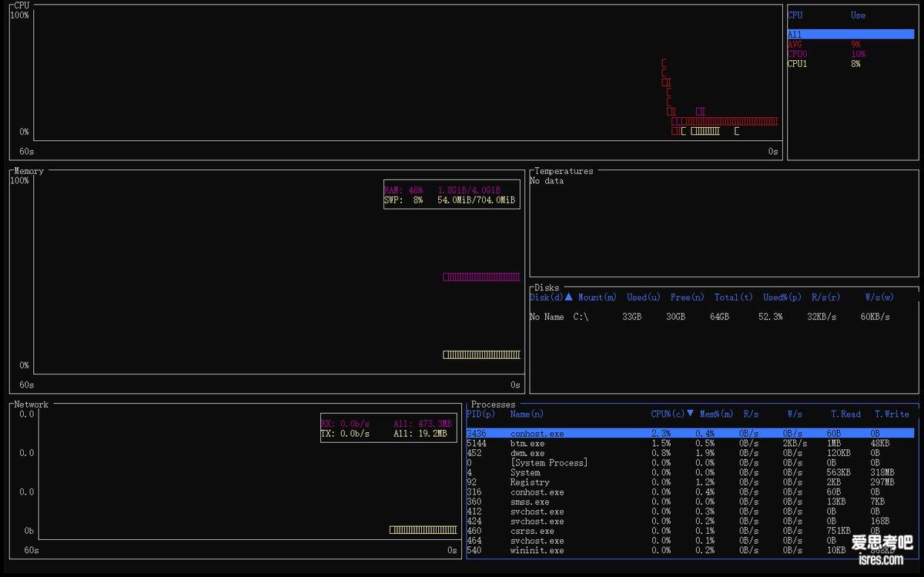Sort processes by CPU%(c) column header

(672, 414)
